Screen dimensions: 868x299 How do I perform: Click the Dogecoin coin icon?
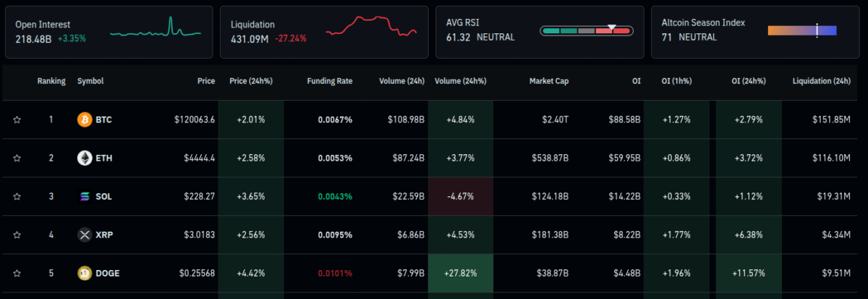[85, 273]
